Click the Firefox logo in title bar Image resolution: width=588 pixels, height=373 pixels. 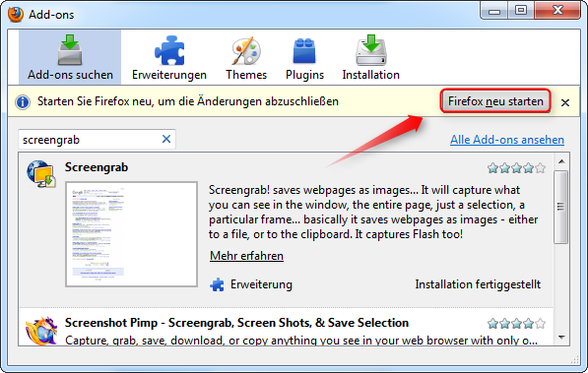[16, 14]
